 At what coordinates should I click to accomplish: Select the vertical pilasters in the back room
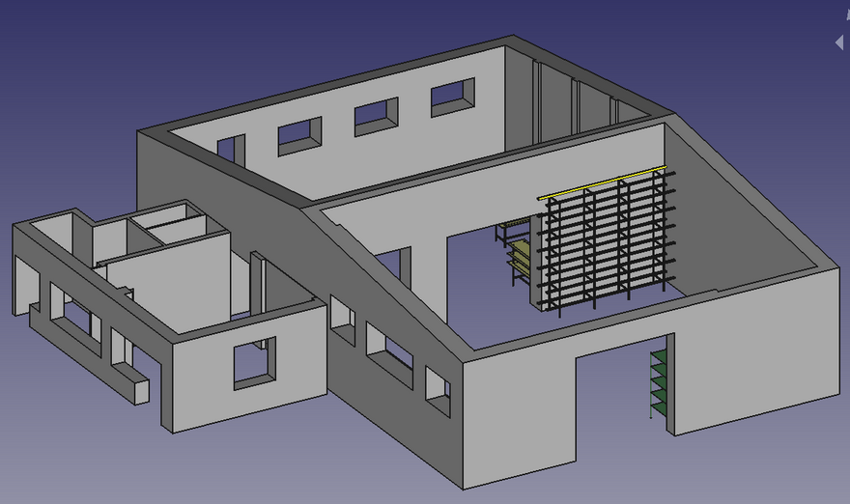point(575,105)
